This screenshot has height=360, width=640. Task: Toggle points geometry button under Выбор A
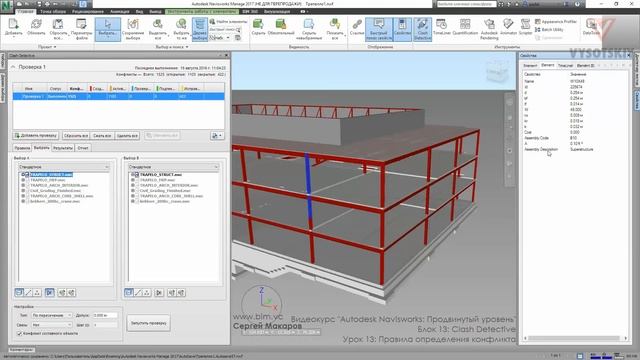tap(37, 293)
